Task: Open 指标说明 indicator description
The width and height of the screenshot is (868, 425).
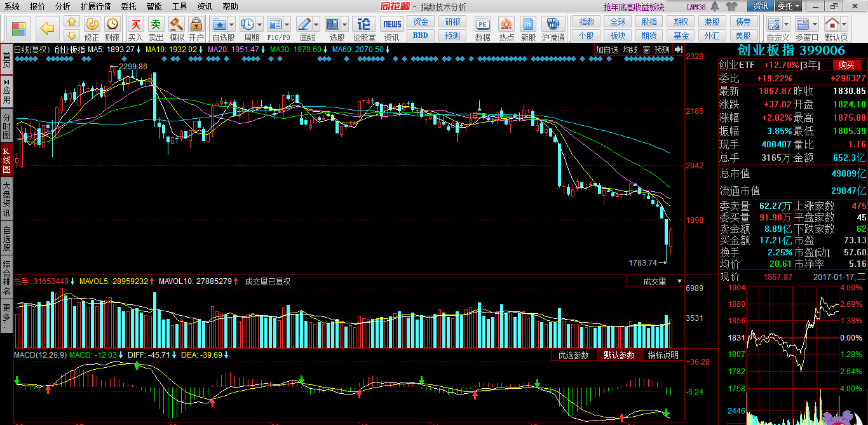Action: [x=663, y=355]
